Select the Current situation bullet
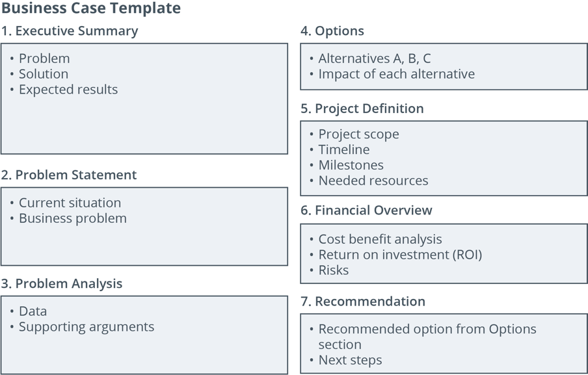588x375 pixels. tap(70, 203)
